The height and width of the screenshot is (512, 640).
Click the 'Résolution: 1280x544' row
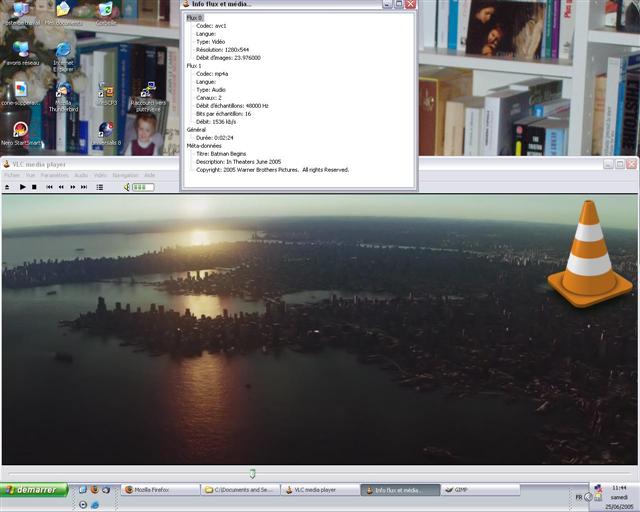[222, 50]
